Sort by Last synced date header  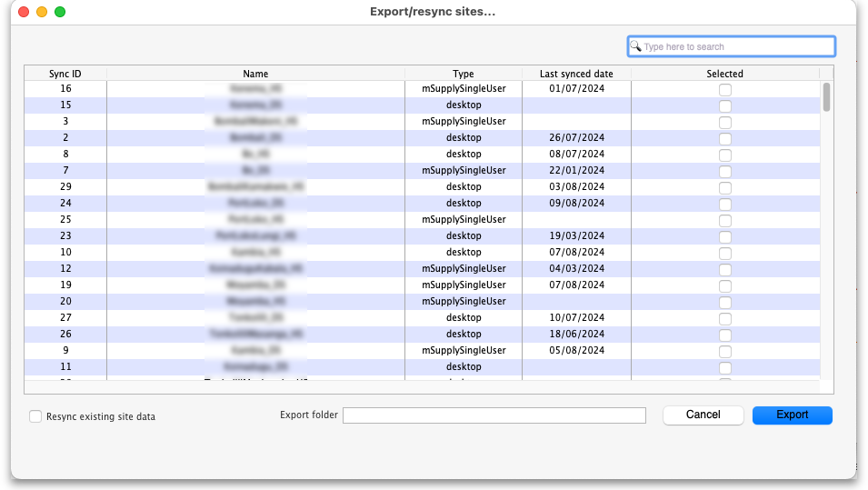click(576, 74)
